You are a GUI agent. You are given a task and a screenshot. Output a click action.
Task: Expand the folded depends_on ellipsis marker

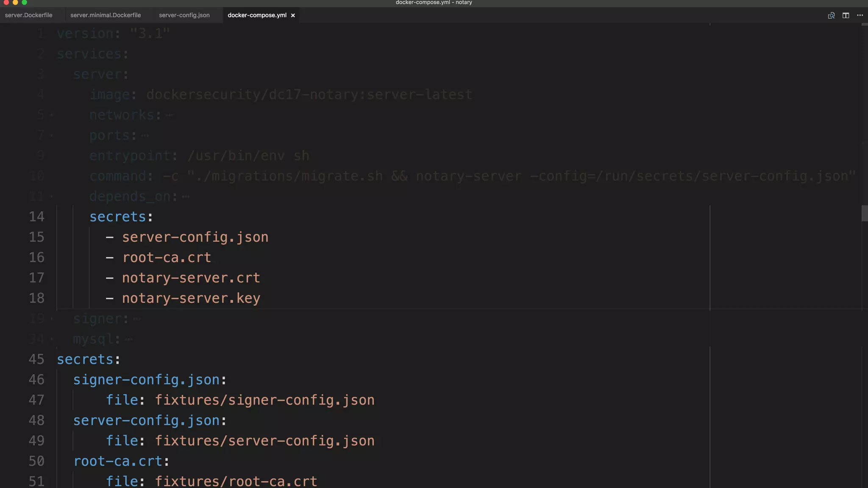[185, 197]
